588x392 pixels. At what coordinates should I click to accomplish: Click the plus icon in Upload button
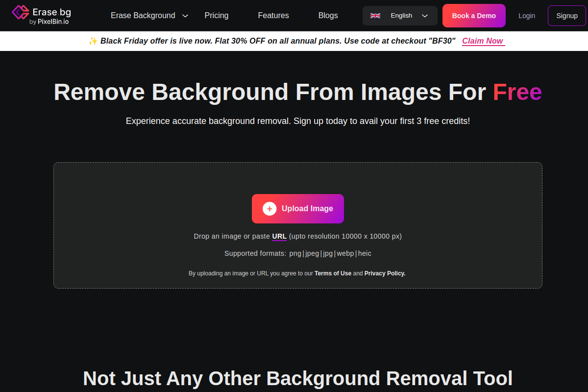click(269, 209)
